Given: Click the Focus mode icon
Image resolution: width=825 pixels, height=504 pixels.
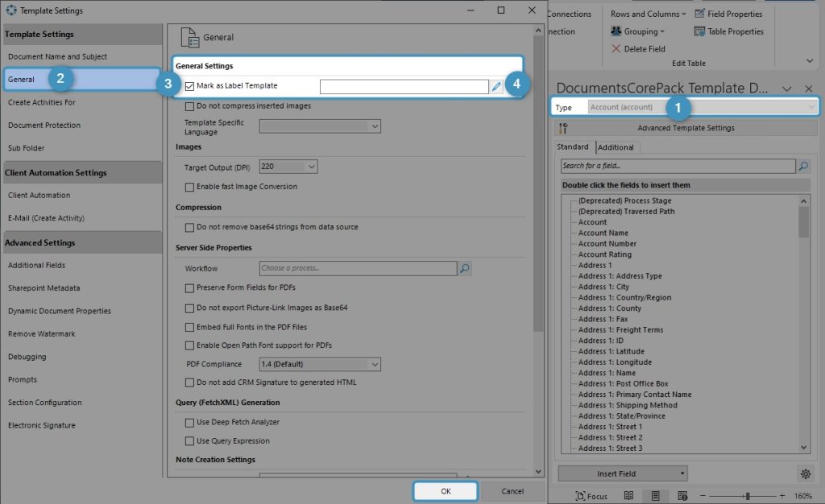Looking at the screenshot, I should (x=580, y=496).
